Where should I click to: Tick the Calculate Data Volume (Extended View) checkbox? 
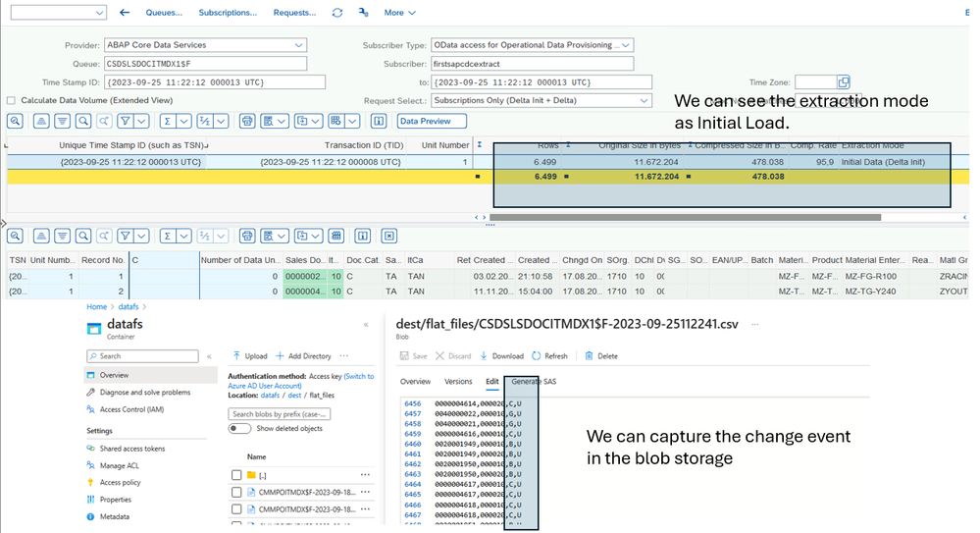click(x=11, y=100)
